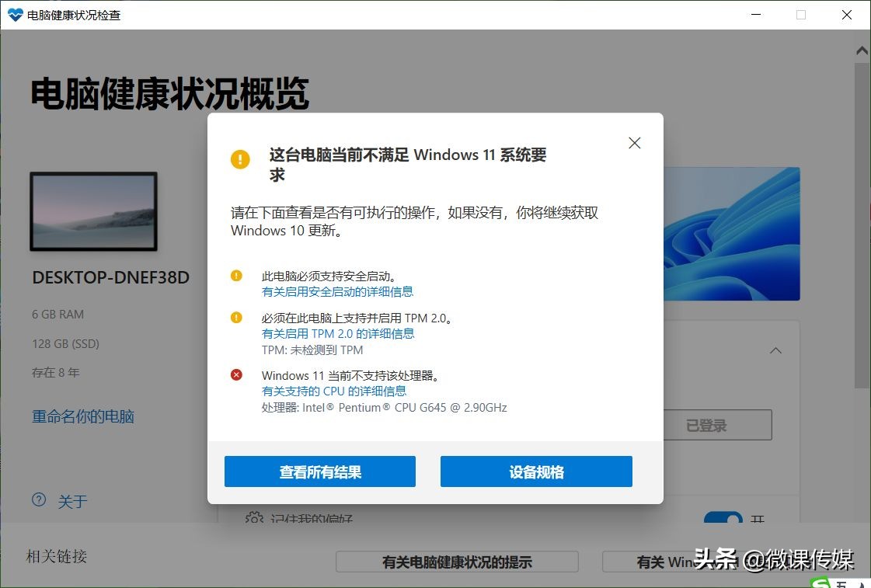This screenshot has height=588, width=871.
Task: Open 有关启用 TPM 2.0 的详细信息 link
Action: [x=338, y=333]
